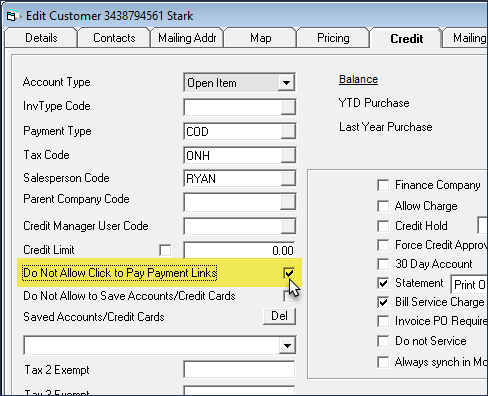Viewport: 488px width, 396px height.
Task: Click the Tax 2 Exempt field
Action: click(x=239, y=370)
